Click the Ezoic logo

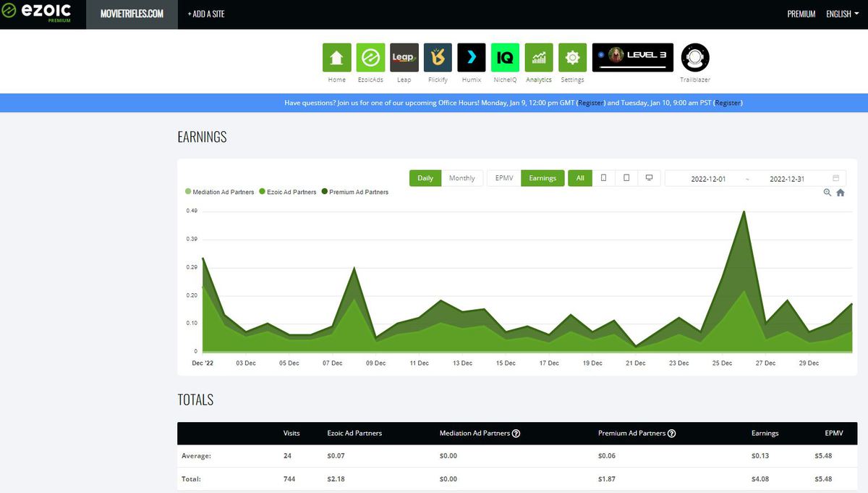click(x=37, y=14)
